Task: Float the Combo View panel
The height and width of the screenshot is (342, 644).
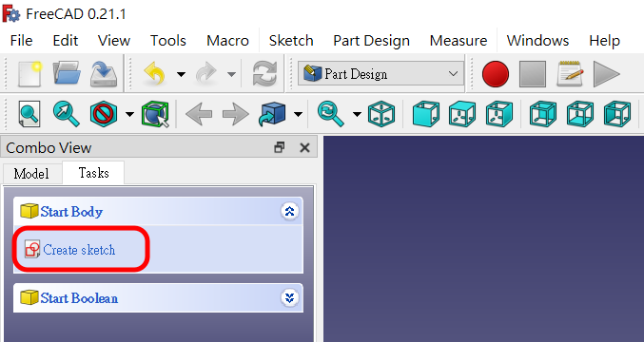Action: (x=280, y=147)
